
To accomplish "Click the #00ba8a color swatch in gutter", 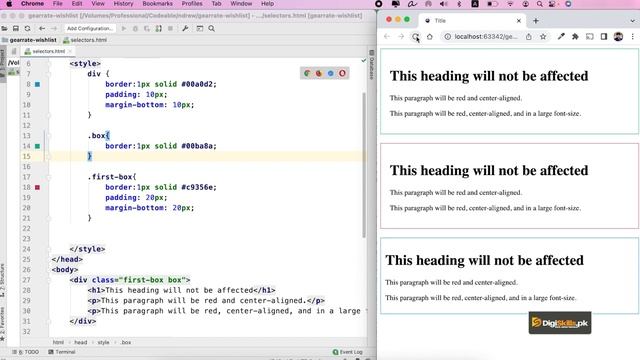I will pos(38,146).
